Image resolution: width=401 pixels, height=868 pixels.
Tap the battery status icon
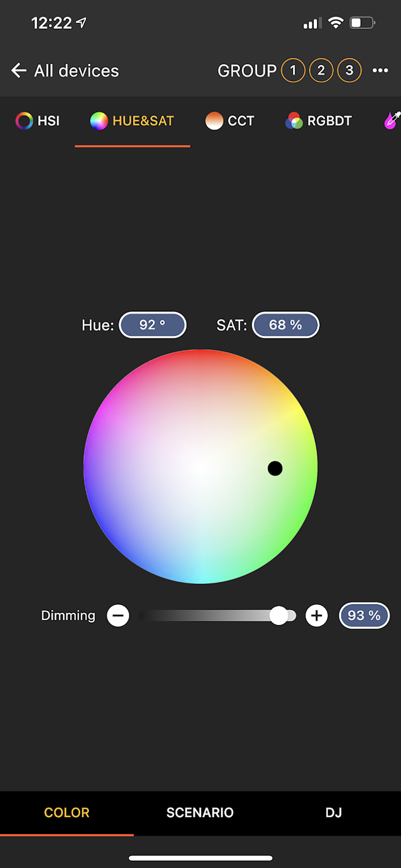[x=363, y=23]
